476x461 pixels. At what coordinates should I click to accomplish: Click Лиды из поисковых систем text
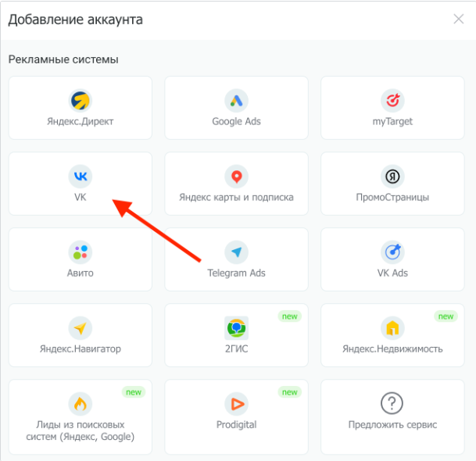(81, 431)
